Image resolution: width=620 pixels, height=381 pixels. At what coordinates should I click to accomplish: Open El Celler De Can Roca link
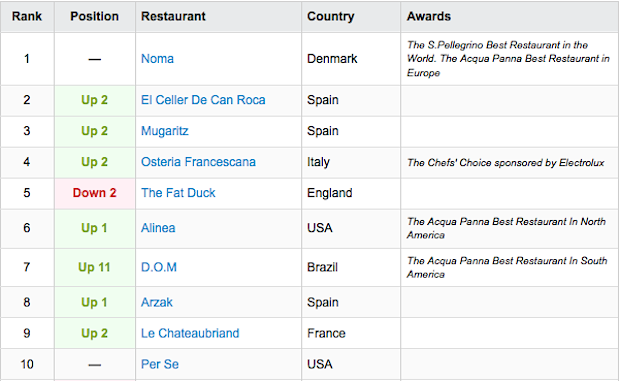[x=203, y=100]
